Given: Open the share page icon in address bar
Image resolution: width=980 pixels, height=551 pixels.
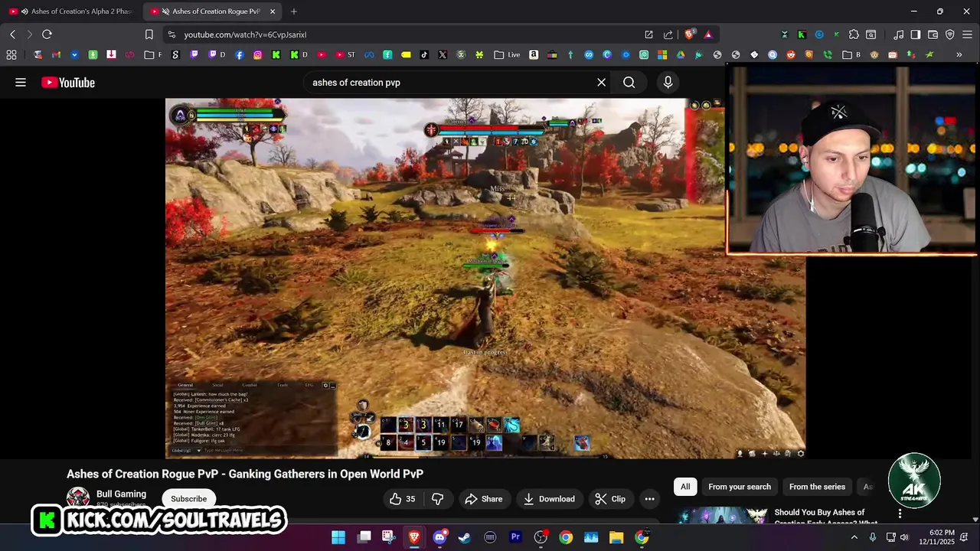Looking at the screenshot, I should click(x=668, y=34).
